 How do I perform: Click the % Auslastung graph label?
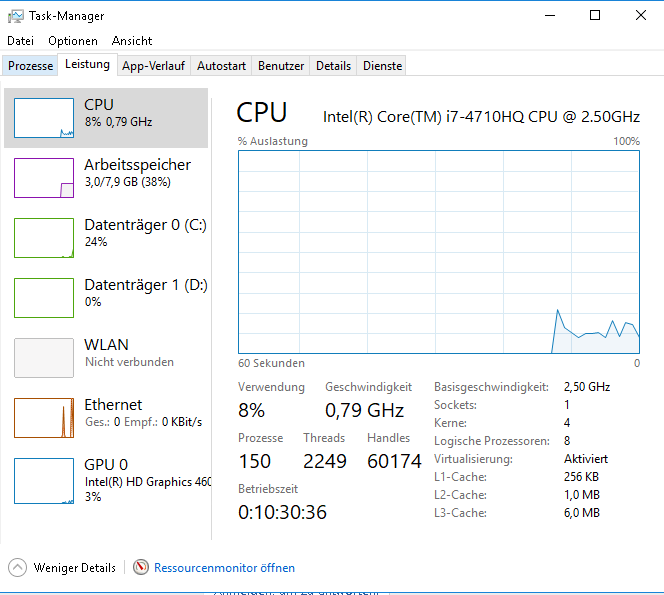coord(273,141)
